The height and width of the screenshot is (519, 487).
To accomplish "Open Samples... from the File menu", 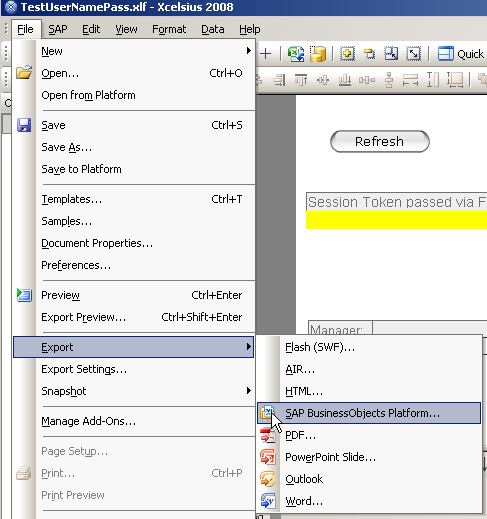I will pos(133,221).
